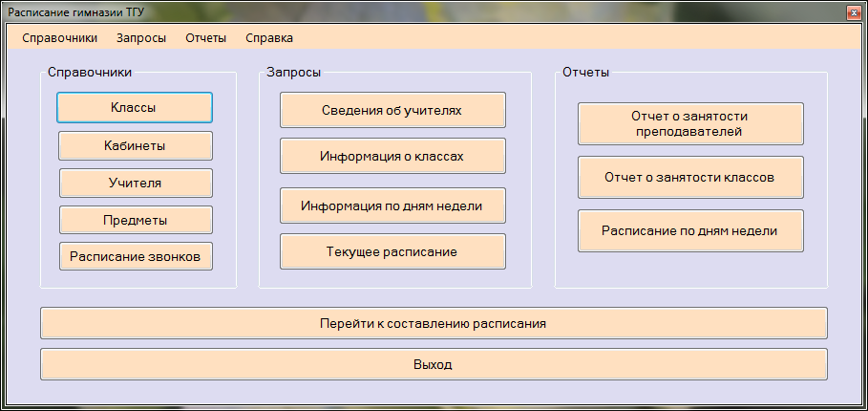Run the Сведения об учителях query
This screenshot has width=868, height=411.
392,110
